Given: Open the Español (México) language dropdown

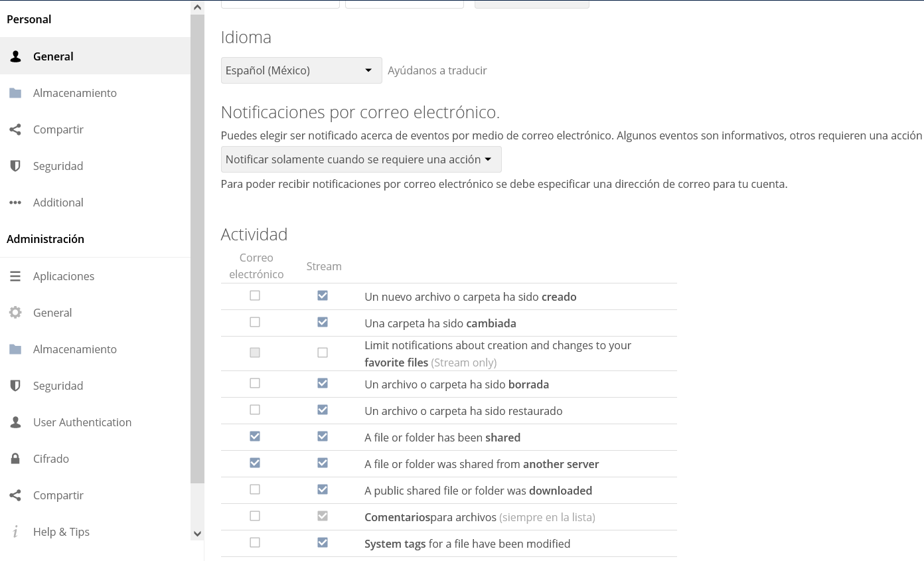Looking at the screenshot, I should [301, 70].
